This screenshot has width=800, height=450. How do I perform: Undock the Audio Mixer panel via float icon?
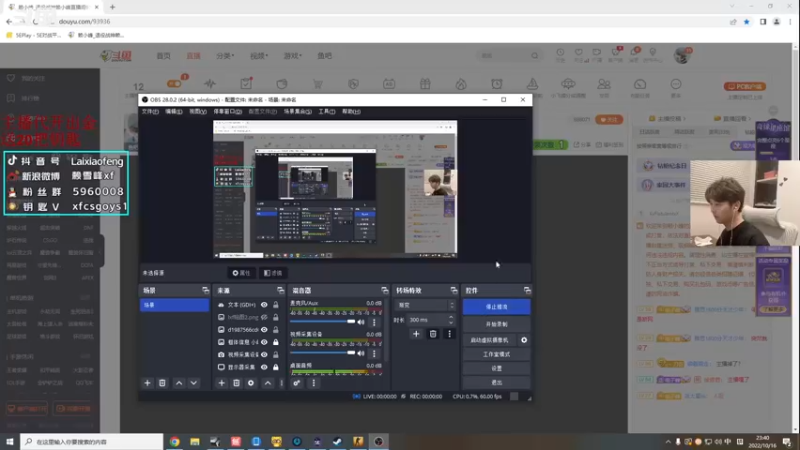point(384,290)
